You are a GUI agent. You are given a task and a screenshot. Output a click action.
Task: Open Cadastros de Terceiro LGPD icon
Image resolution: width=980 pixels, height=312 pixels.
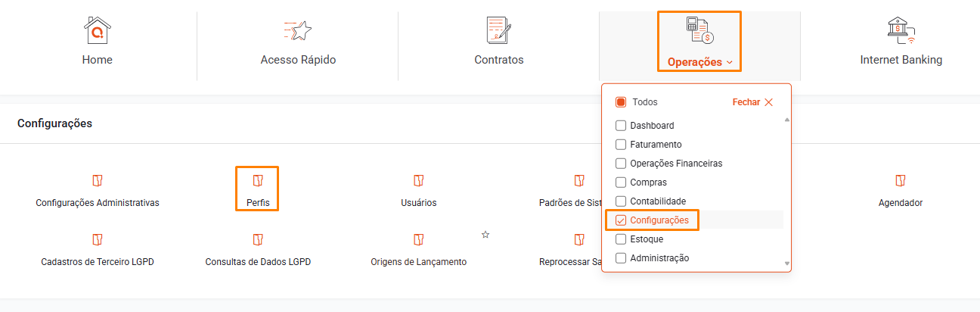click(98, 239)
